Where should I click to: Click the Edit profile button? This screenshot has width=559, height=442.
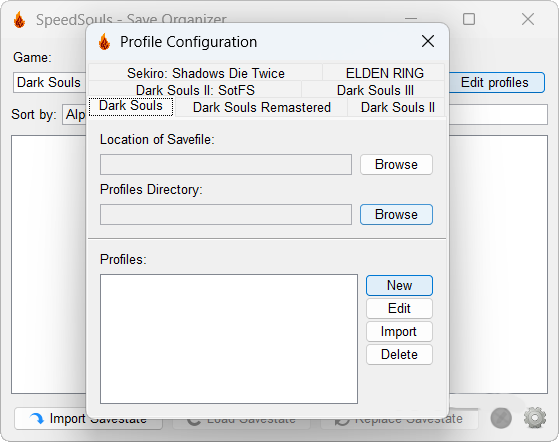click(399, 308)
